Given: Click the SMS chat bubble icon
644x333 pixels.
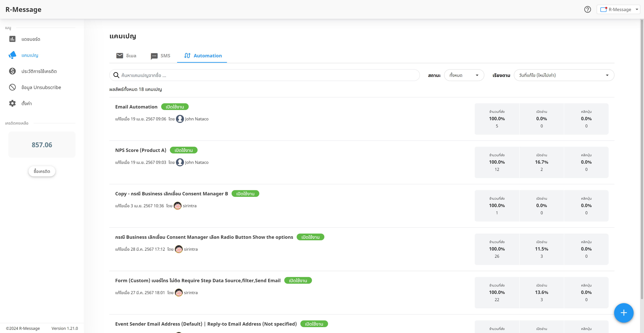Looking at the screenshot, I should [x=154, y=56].
